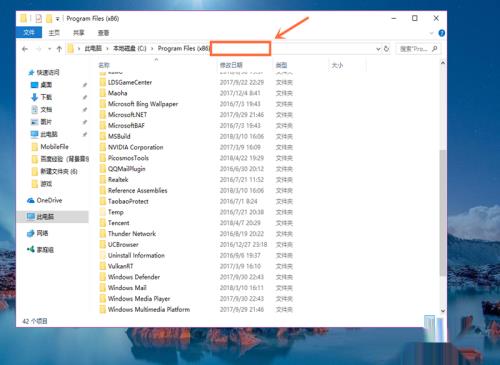This screenshot has width=500, height=365.
Task: Click the Back navigation arrow
Action: point(25,49)
